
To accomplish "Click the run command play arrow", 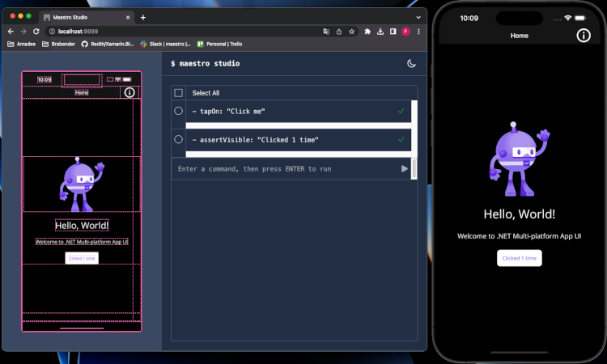I will coord(405,168).
